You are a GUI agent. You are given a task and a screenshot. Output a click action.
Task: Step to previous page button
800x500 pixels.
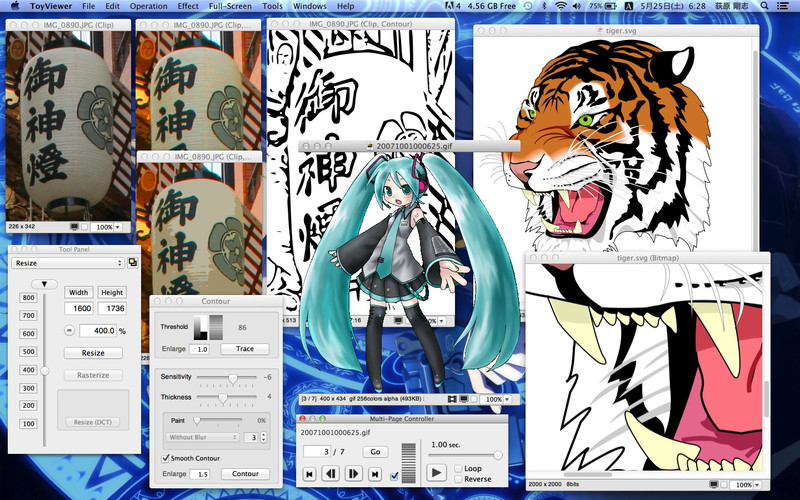[x=331, y=474]
